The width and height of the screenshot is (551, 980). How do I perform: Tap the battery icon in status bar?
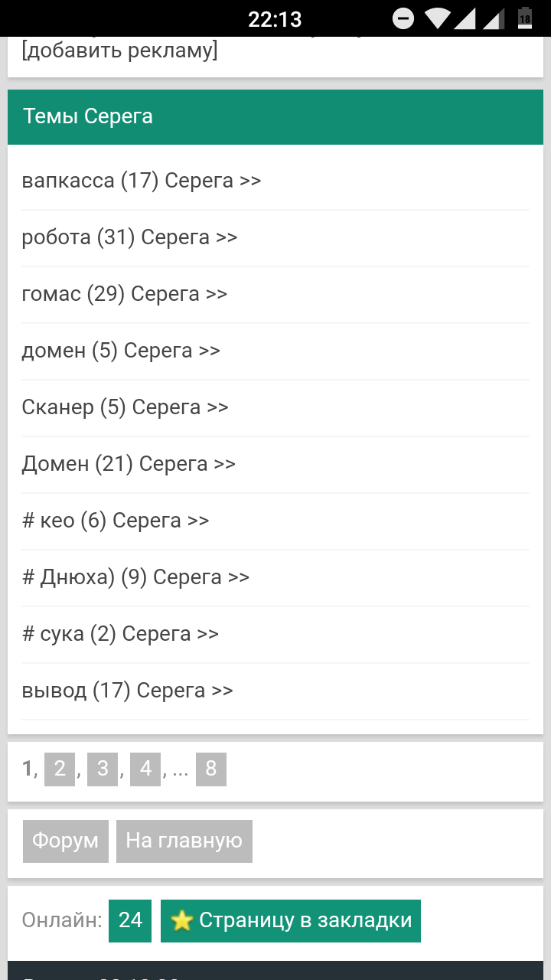pos(525,18)
